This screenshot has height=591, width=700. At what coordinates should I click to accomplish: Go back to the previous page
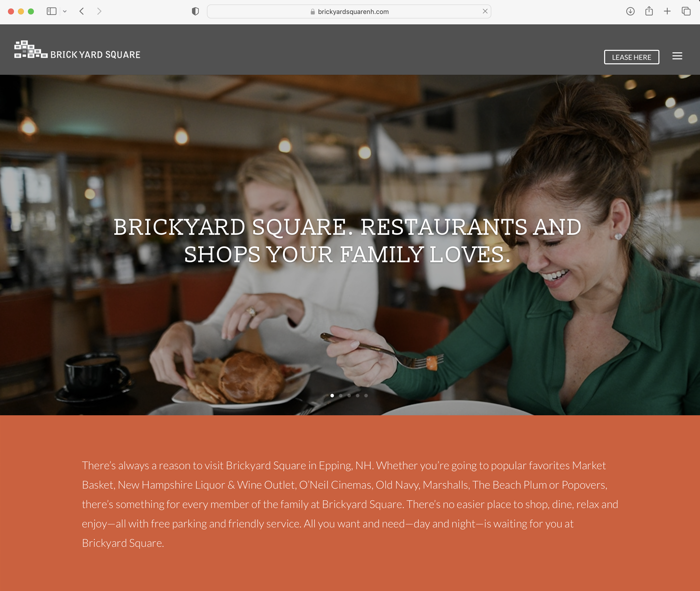(x=82, y=11)
